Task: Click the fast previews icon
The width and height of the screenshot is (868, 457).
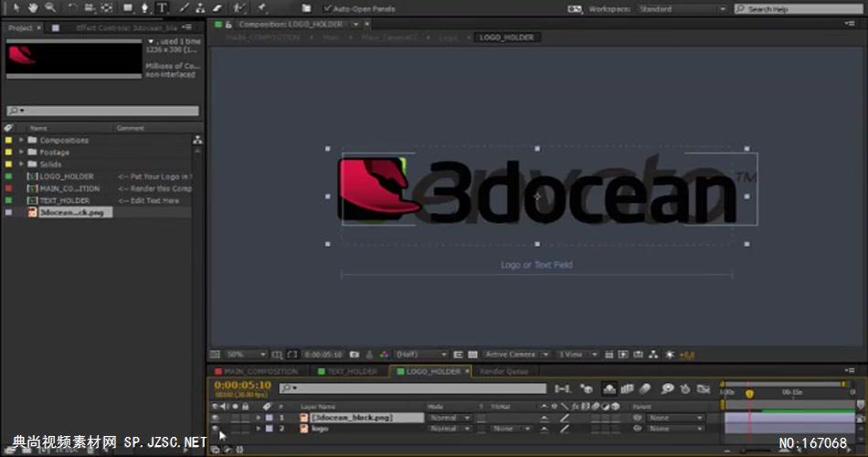Action: (x=623, y=355)
